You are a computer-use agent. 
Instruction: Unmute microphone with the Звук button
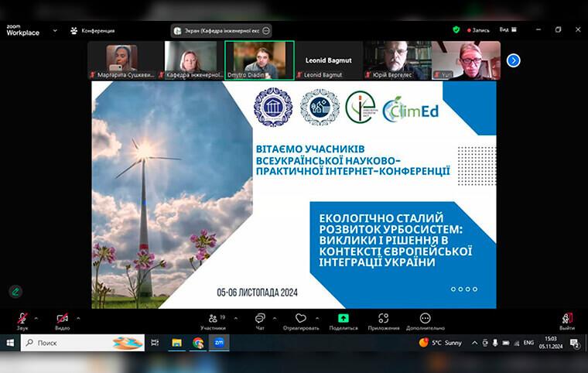click(22, 322)
